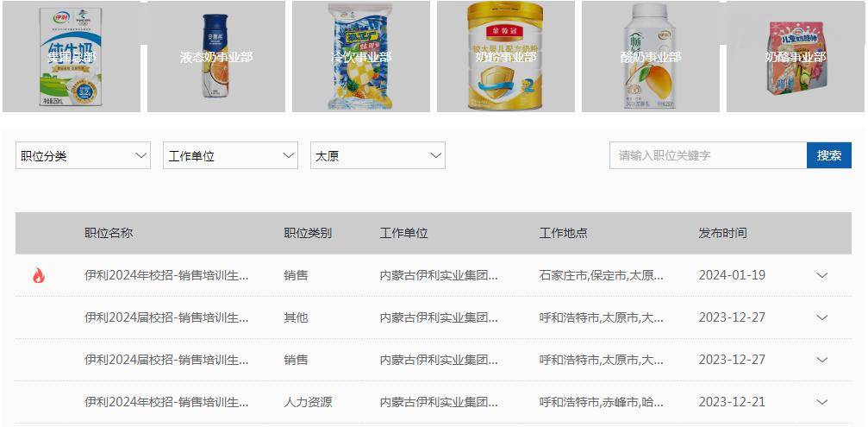
Task: Click the 职位名称 column header
Action: [109, 233]
